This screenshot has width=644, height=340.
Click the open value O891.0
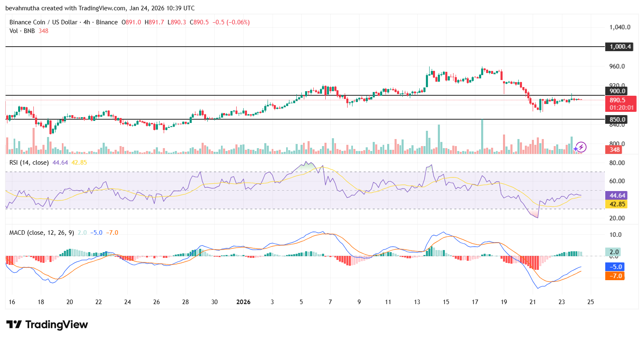tap(131, 22)
